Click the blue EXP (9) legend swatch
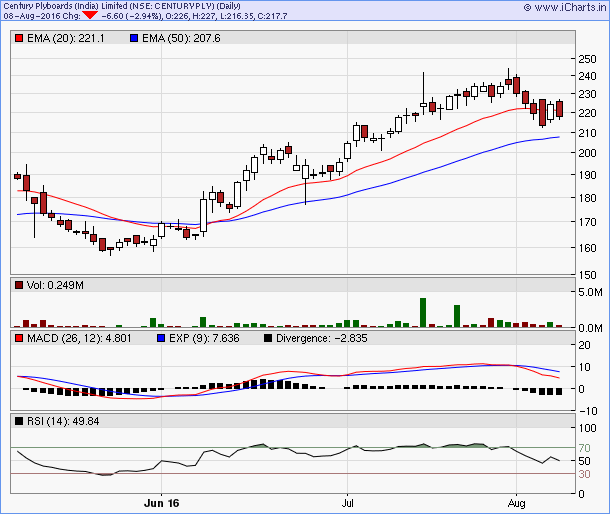The height and width of the screenshot is (514, 610). pos(161,338)
